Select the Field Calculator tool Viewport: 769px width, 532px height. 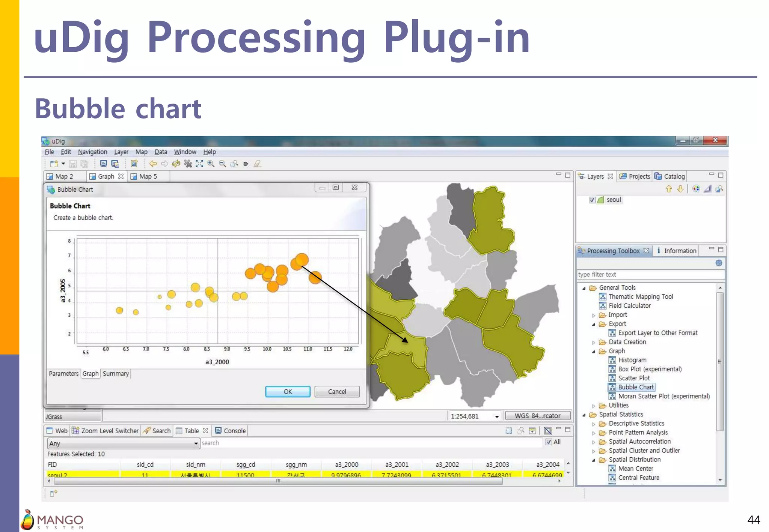point(629,306)
